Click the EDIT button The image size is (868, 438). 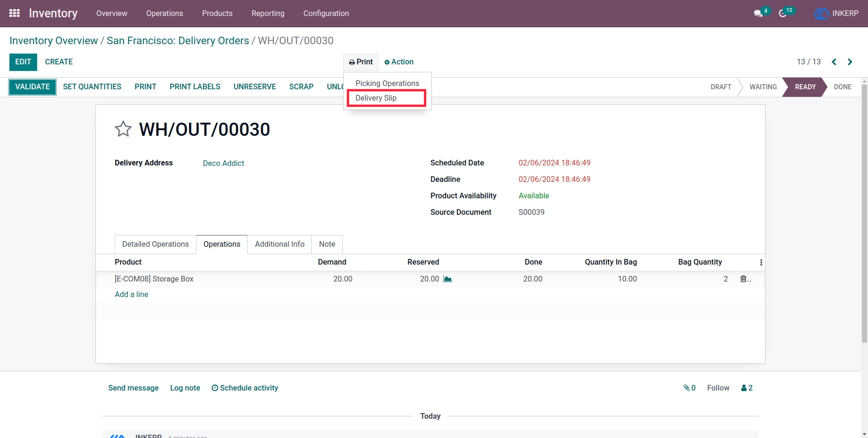coord(23,62)
